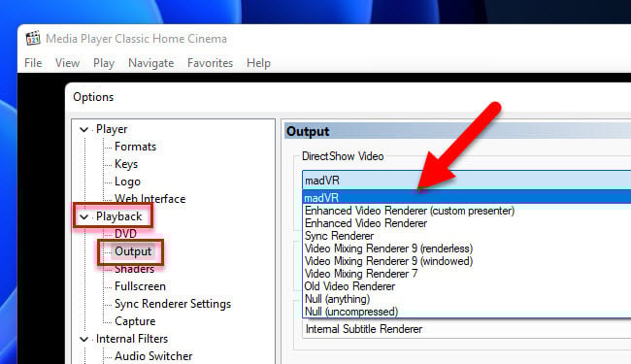Choose madVR from the renderer list

click(467, 197)
